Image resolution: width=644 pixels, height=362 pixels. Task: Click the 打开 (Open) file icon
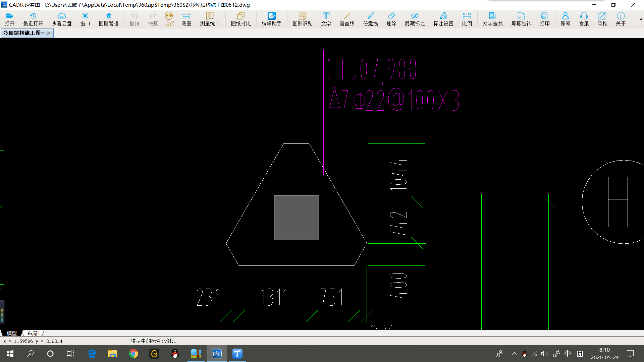[x=9, y=19]
